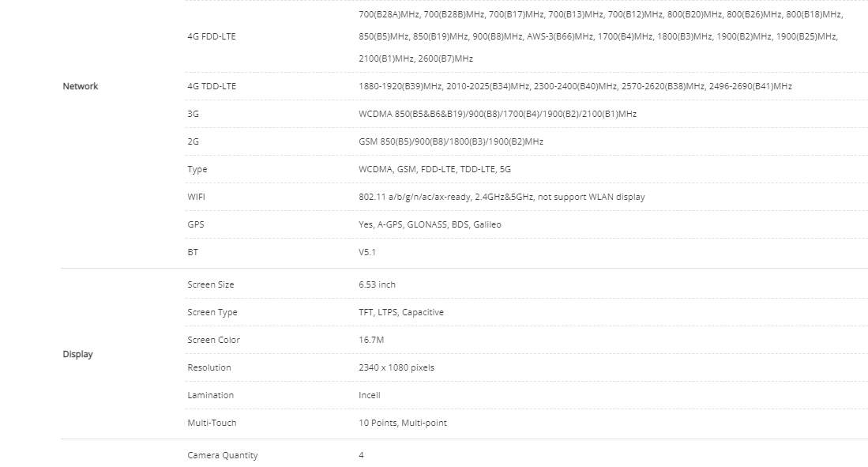This screenshot has height=467, width=868.
Task: Select the Screen Type label
Action: coord(212,312)
